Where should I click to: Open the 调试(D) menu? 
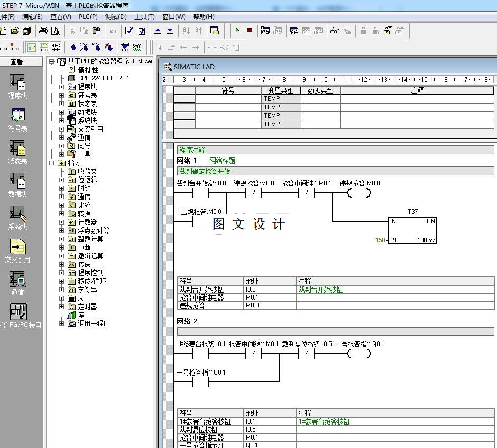click(116, 17)
